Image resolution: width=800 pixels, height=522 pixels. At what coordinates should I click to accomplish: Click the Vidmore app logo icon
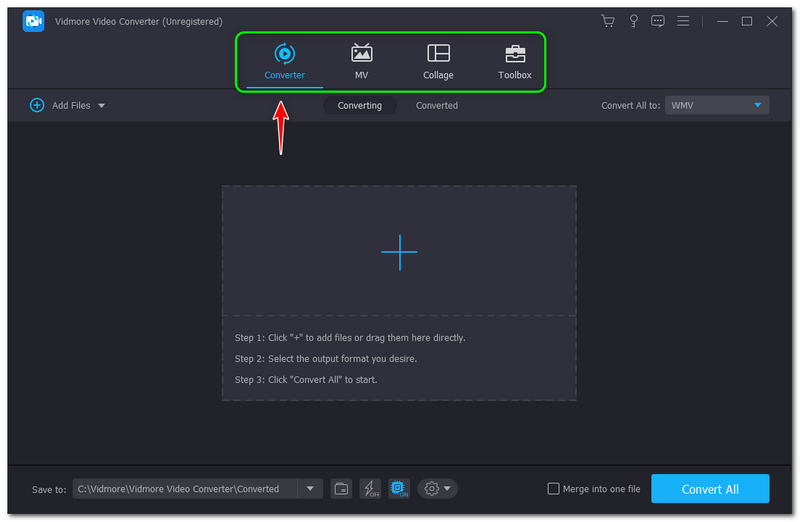tap(34, 21)
